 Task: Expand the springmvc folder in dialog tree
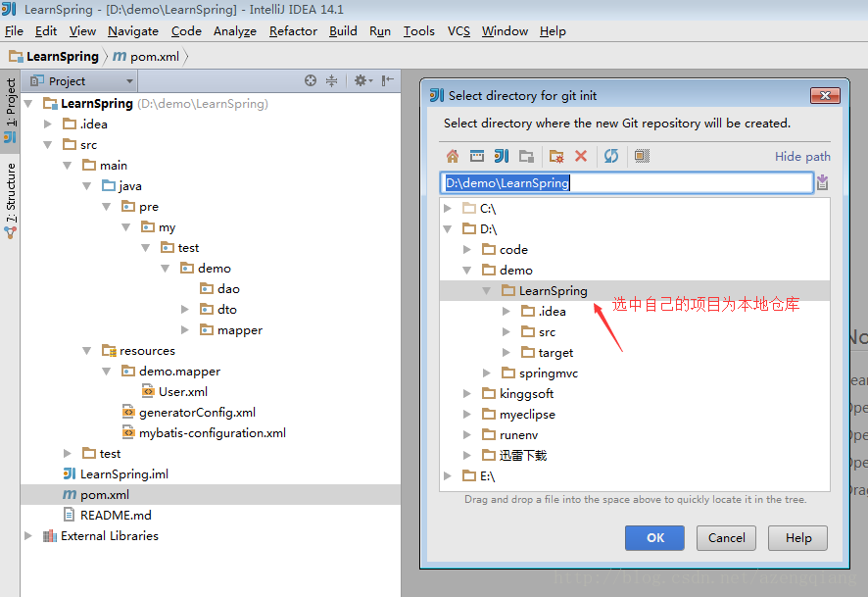(x=487, y=373)
